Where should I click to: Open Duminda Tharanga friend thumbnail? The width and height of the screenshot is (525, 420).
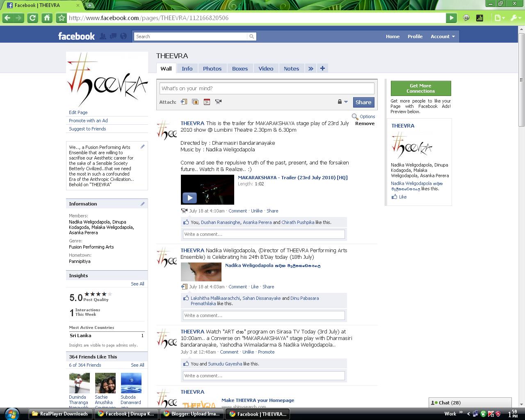pyautogui.click(x=79, y=383)
